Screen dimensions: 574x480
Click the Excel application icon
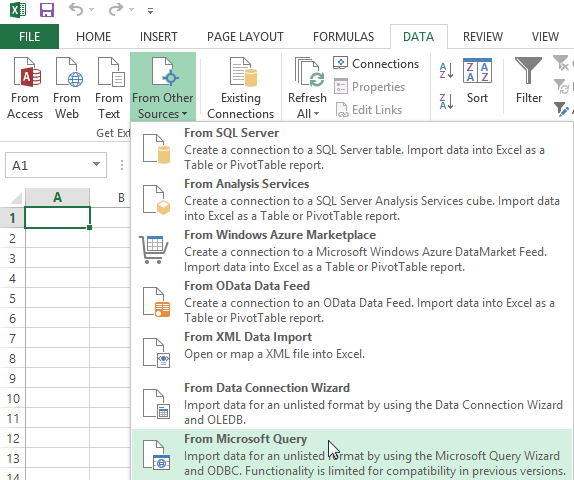pos(18,10)
